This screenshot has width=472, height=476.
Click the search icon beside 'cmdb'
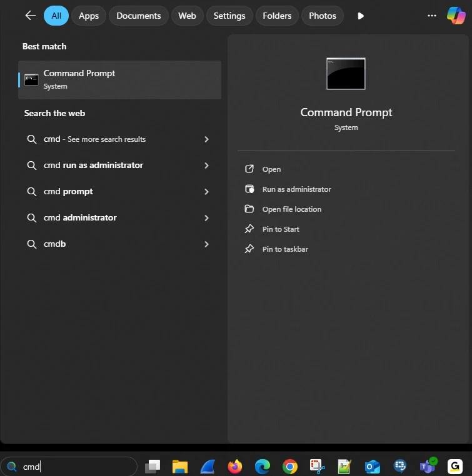32,244
